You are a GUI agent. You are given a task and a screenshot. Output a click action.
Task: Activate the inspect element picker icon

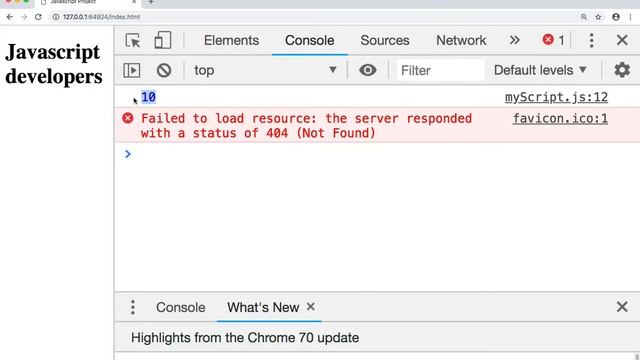[133, 40]
